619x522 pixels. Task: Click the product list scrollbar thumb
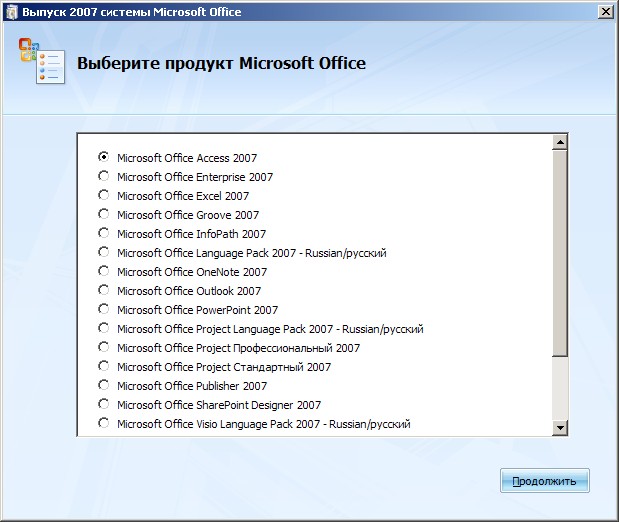coord(560,253)
